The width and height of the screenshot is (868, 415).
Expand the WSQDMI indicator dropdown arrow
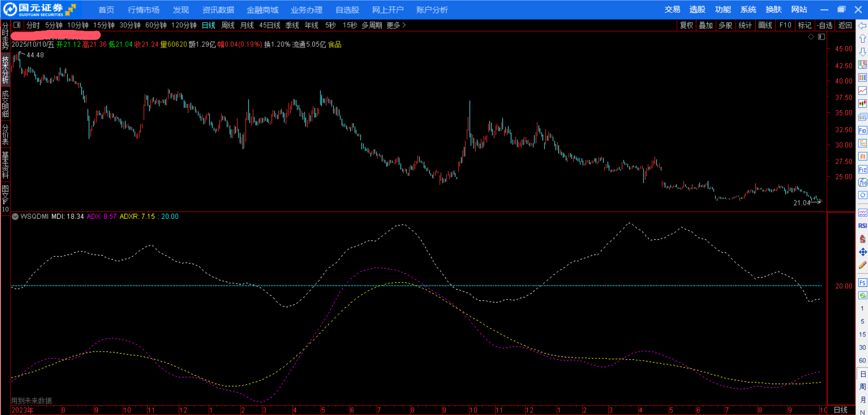[x=15, y=217]
